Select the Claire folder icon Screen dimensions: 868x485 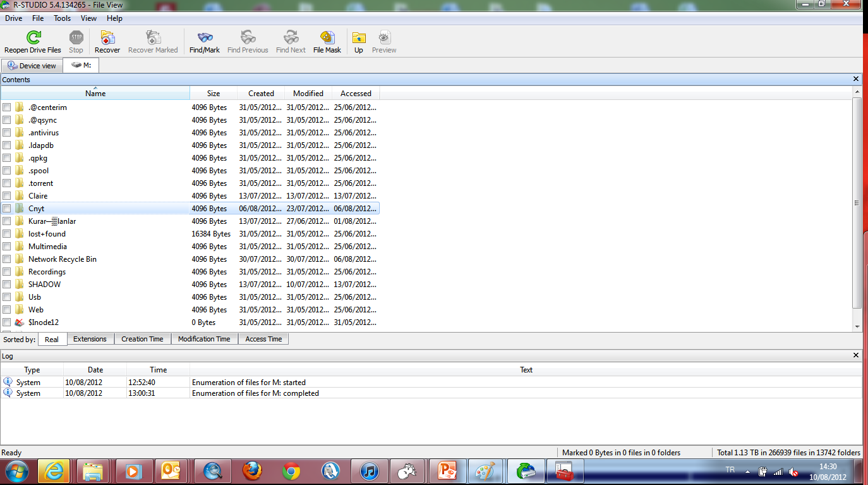coord(20,196)
